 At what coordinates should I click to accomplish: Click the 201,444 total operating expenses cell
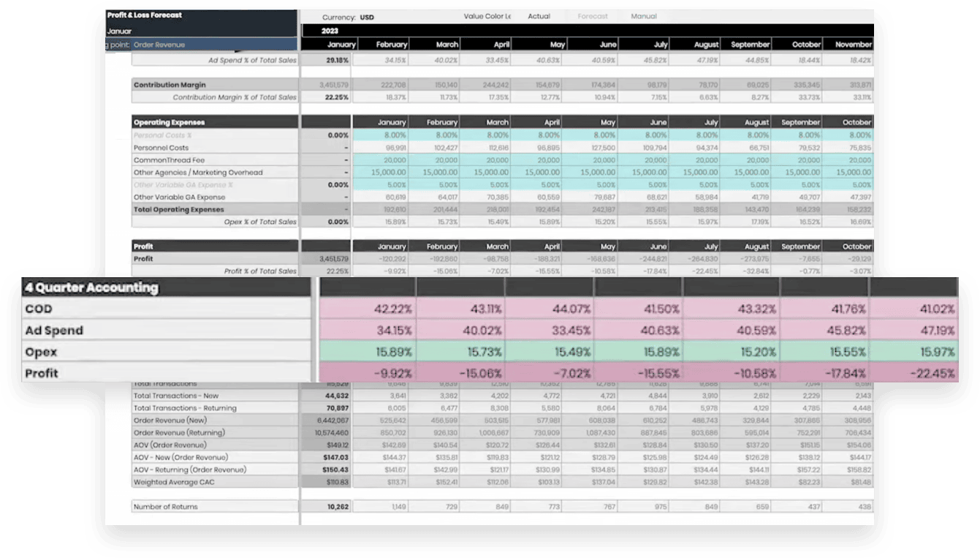(x=434, y=210)
